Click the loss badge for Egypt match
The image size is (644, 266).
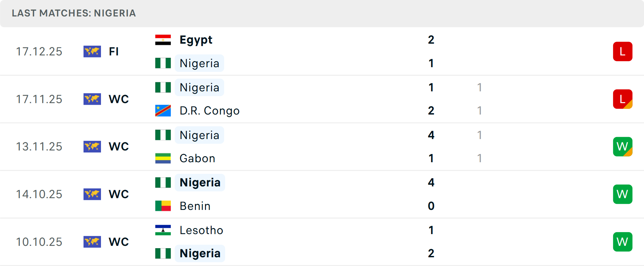pyautogui.click(x=623, y=51)
